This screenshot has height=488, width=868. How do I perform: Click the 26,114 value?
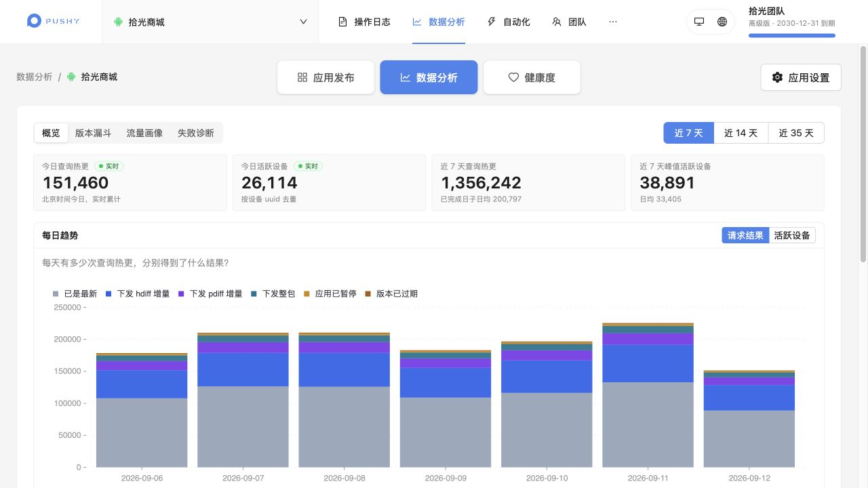pos(269,182)
